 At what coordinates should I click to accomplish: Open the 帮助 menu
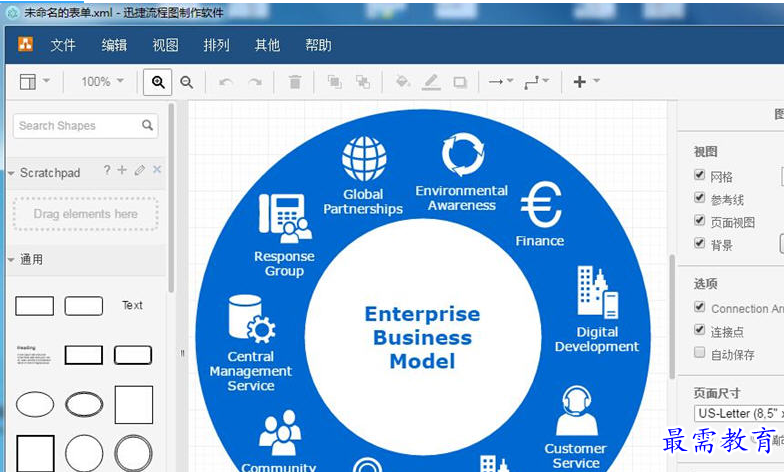[x=318, y=45]
